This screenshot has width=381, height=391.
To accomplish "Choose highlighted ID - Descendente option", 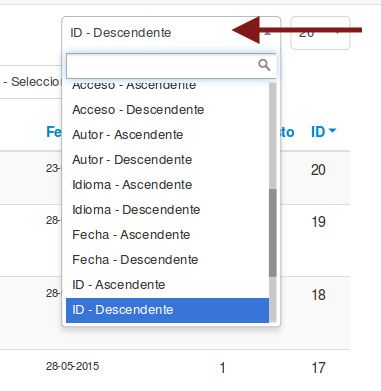I will coord(167,310).
